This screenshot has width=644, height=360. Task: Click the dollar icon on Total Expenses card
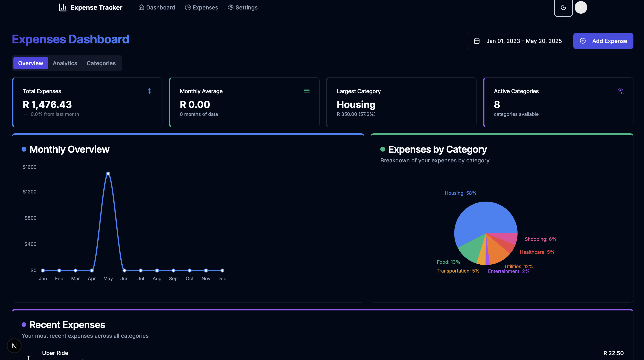coord(149,91)
